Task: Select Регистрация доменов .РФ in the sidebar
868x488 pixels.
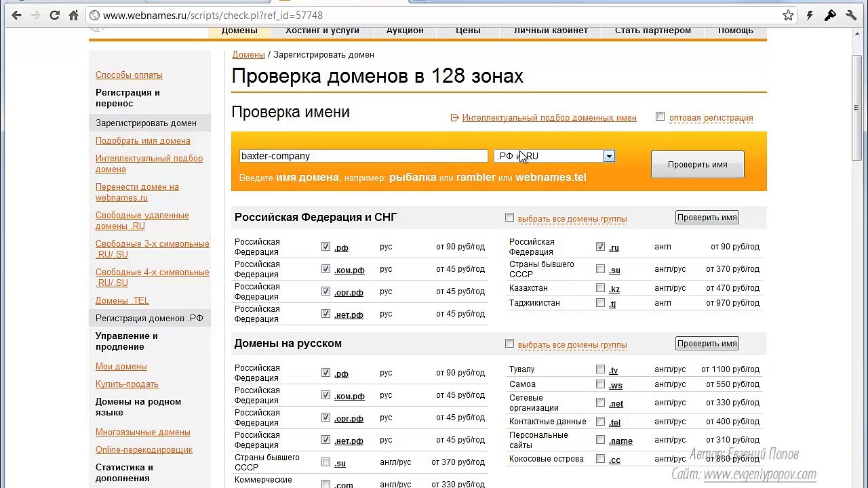Action: coord(149,319)
